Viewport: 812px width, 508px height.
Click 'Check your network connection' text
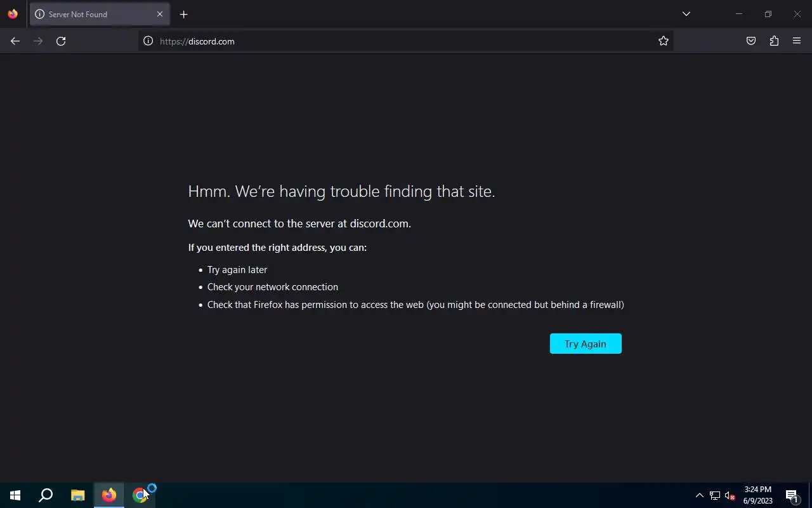click(273, 287)
